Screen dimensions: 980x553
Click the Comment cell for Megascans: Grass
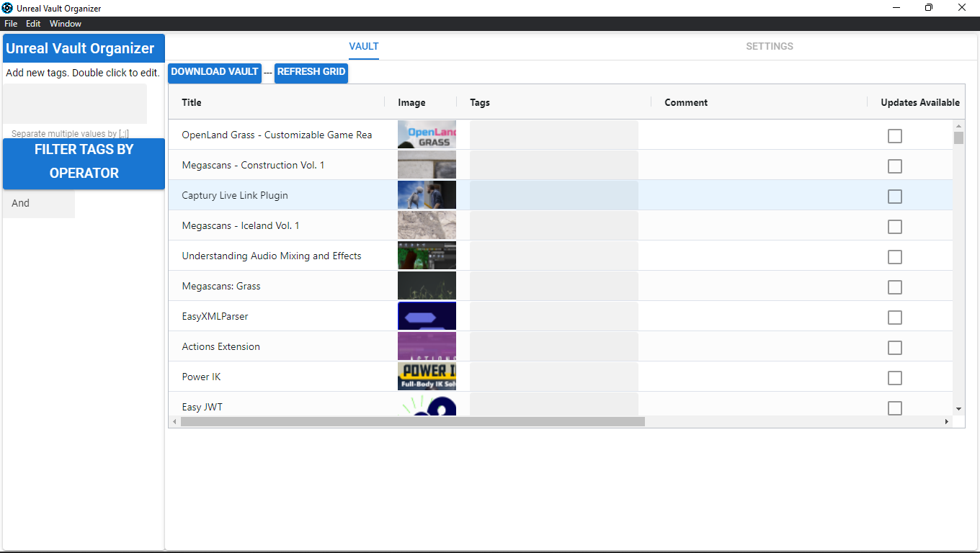pyautogui.click(x=759, y=286)
